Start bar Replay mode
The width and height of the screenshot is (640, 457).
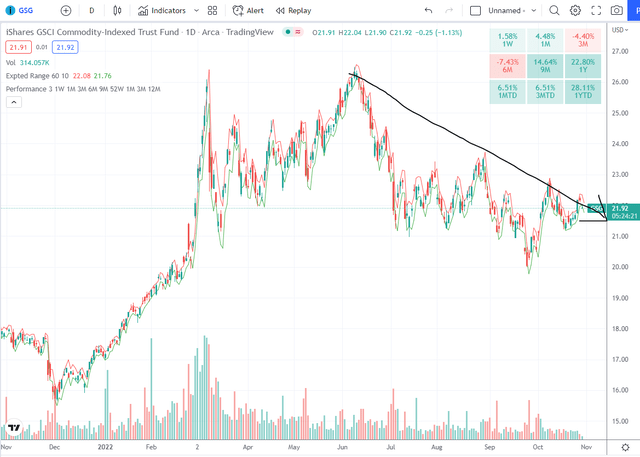tap(293, 11)
